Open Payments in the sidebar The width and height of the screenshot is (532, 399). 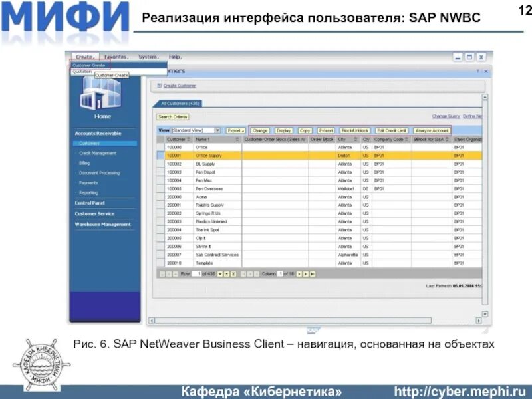(88, 182)
